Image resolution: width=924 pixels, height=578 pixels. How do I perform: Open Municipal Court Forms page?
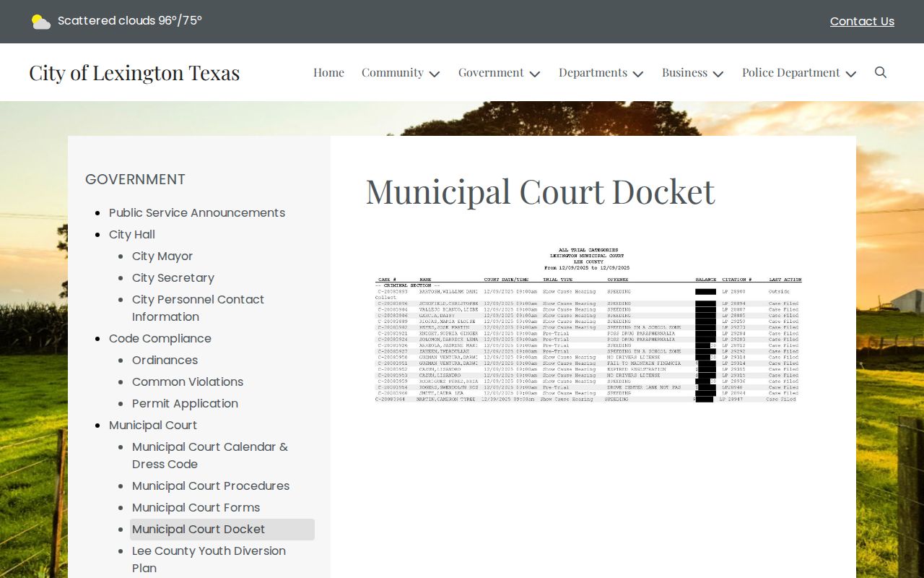coord(196,507)
